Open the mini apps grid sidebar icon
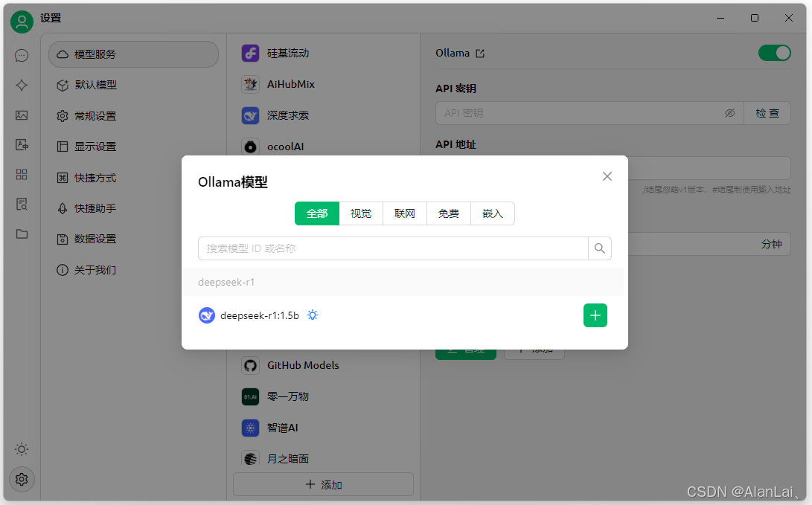812x505 pixels. (x=21, y=174)
